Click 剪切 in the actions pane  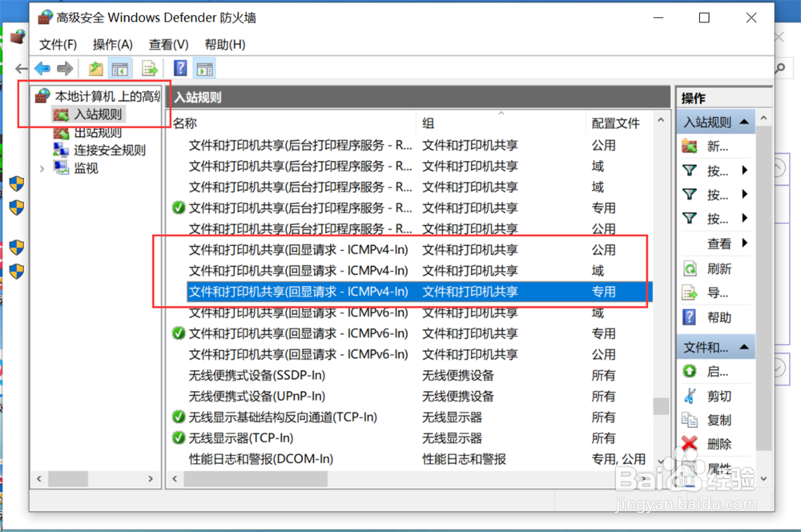(x=718, y=396)
